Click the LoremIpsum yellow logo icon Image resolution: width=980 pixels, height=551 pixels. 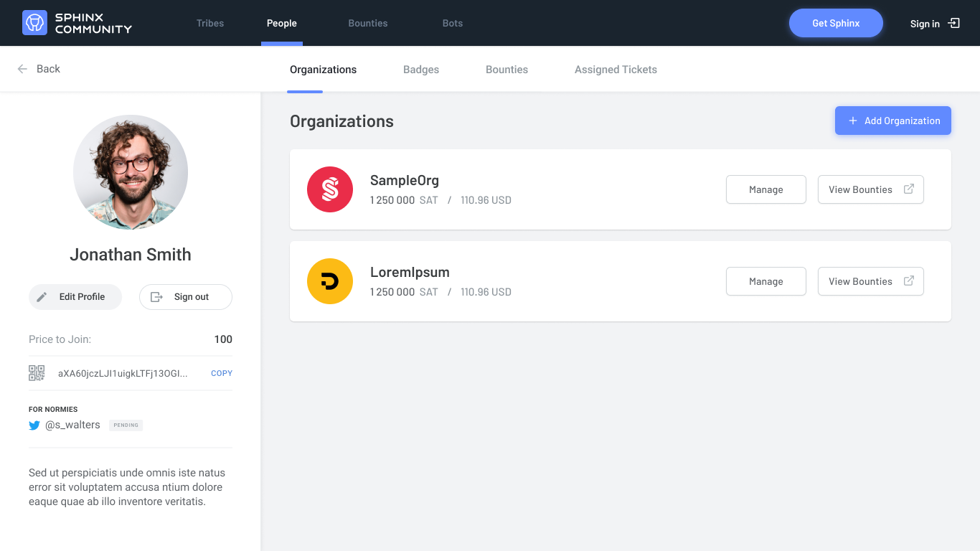pyautogui.click(x=329, y=281)
